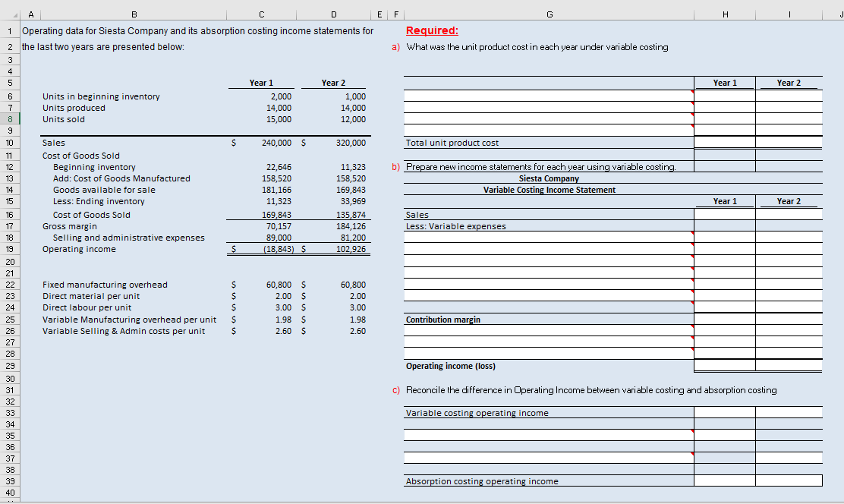This screenshot has height=504, width=844.
Task: Click row header 19
Action: point(8,248)
